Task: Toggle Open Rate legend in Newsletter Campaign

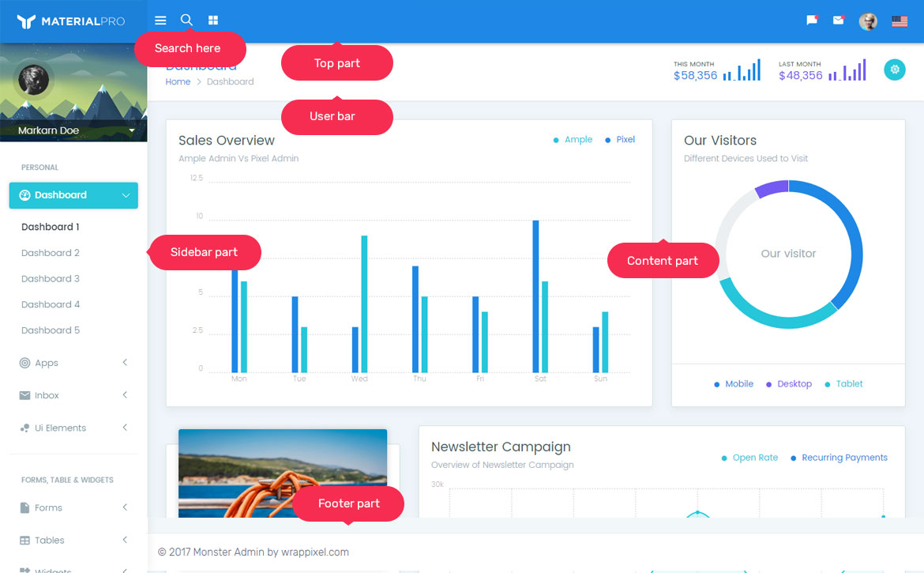Action: click(x=749, y=458)
